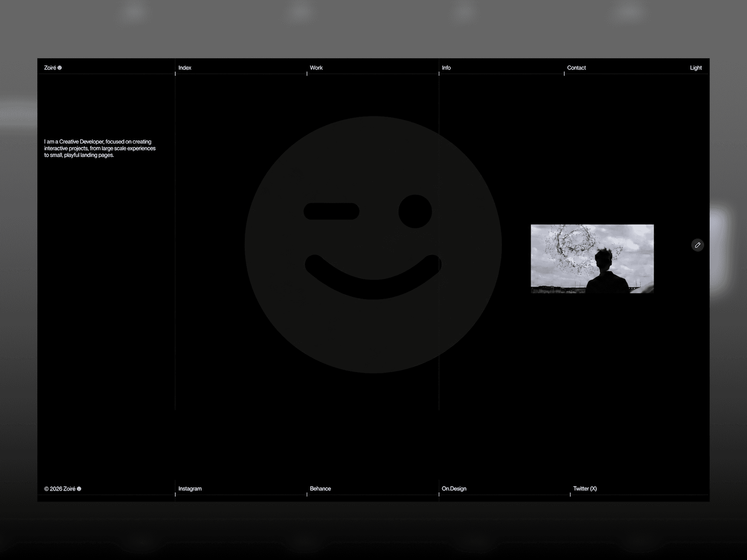Open the Index menu item
Image resolution: width=747 pixels, height=560 pixels.
click(185, 68)
